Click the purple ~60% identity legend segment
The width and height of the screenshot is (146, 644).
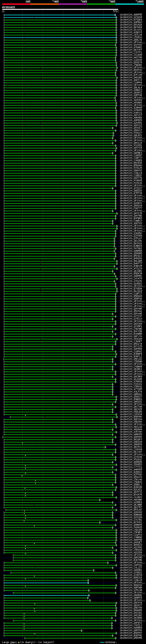pos(73,4)
